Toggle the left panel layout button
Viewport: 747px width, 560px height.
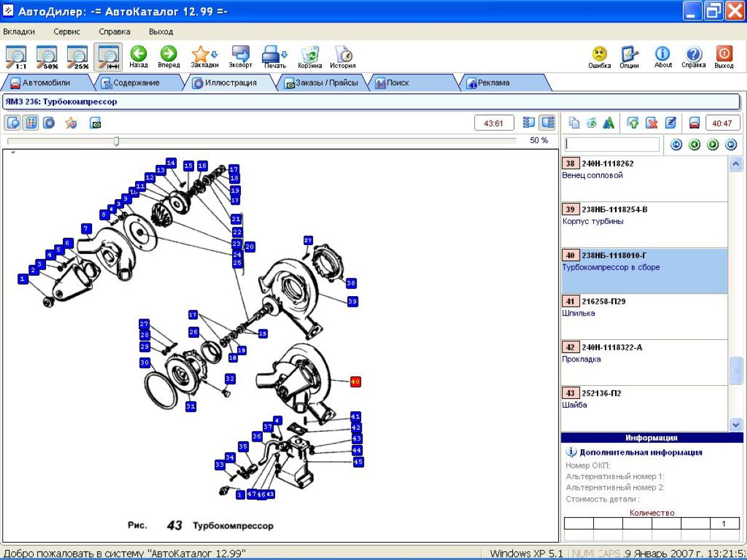pyautogui.click(x=529, y=123)
